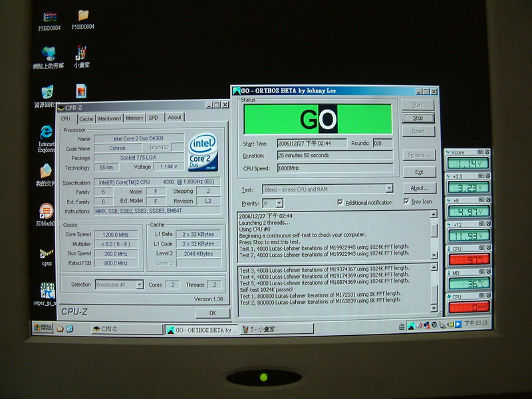Click the Stop button in ORTHOS
This screenshot has width=532, height=399.
coord(418,118)
